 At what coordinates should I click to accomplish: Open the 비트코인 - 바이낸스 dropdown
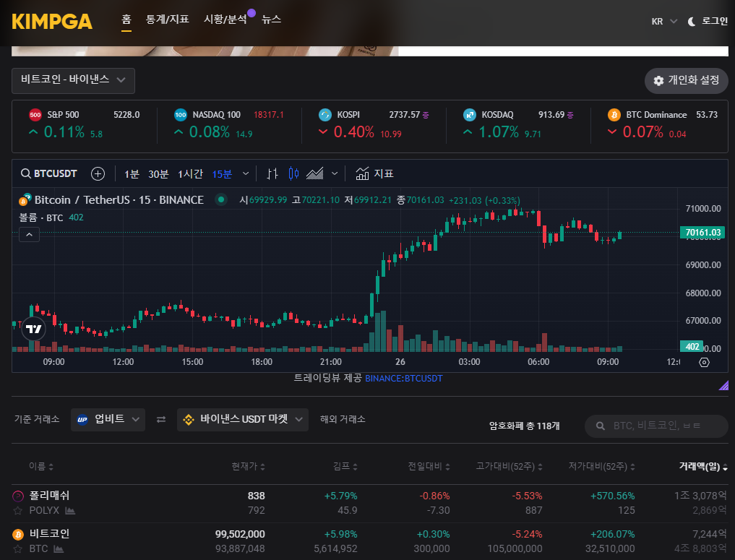click(73, 80)
